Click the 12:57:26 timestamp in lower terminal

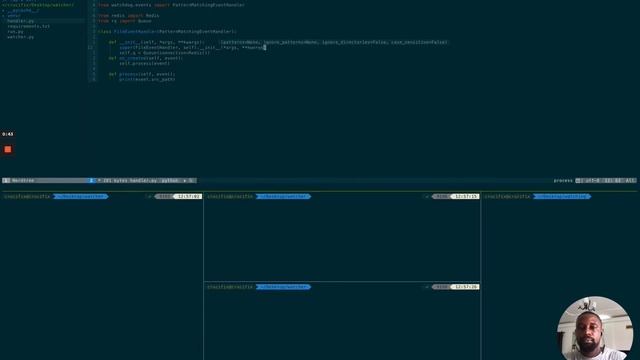pyautogui.click(x=466, y=287)
